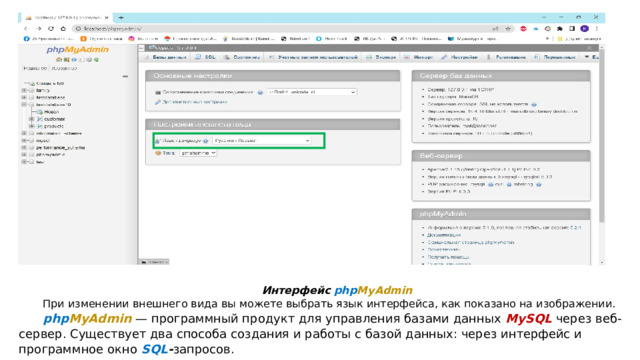
Task: Open a new browser tab with plus
Action: (121, 18)
